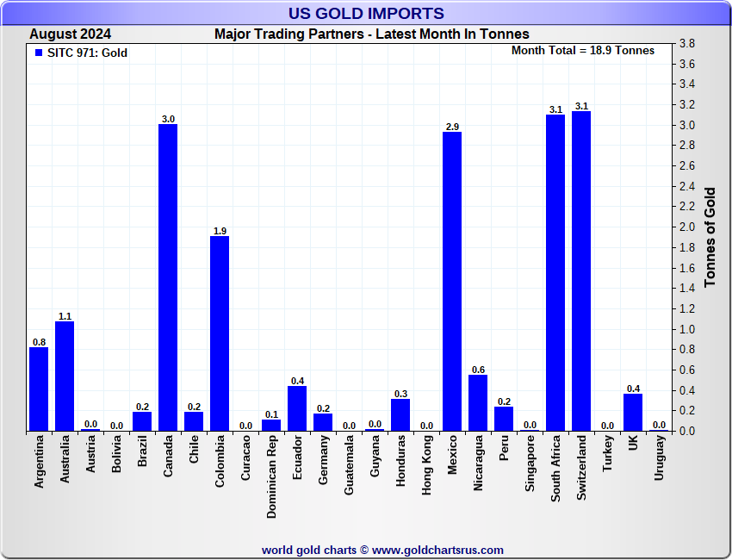This screenshot has width=732, height=560.
Task: Click the Month Total 18.9 Tonnes text
Action: (x=583, y=51)
